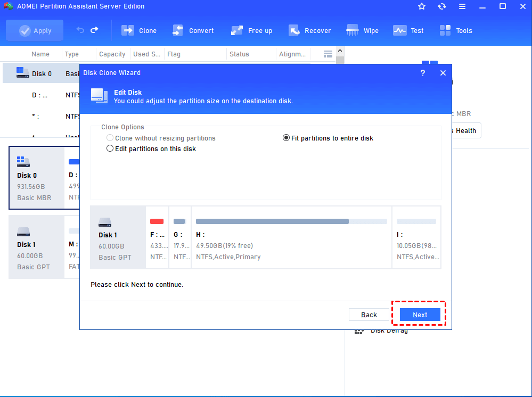The width and height of the screenshot is (532, 397).
Task: Click the M: partition on Disk 1 map
Action: pos(73,247)
